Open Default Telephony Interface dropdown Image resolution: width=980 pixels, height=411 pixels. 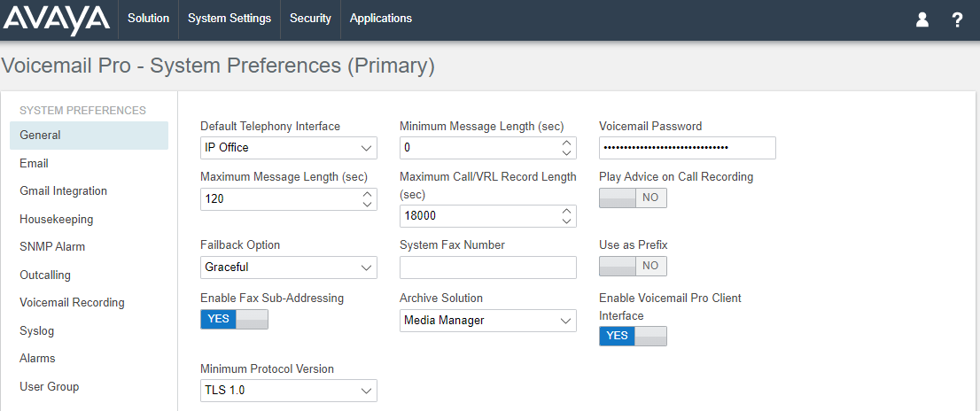pyautogui.click(x=289, y=148)
